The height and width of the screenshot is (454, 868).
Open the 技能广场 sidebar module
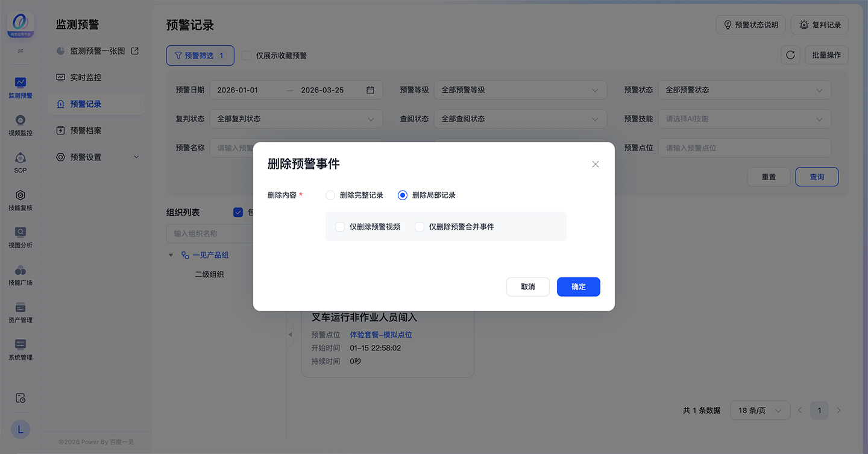pyautogui.click(x=20, y=274)
